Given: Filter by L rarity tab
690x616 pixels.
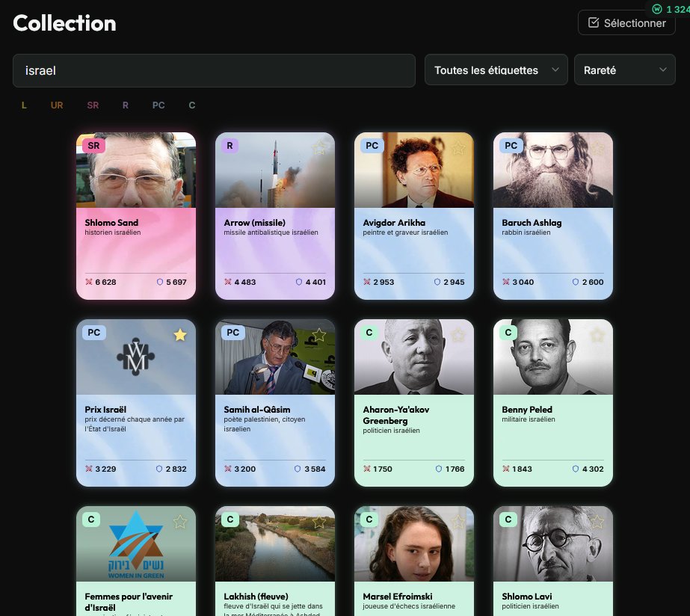Looking at the screenshot, I should click(x=24, y=105).
